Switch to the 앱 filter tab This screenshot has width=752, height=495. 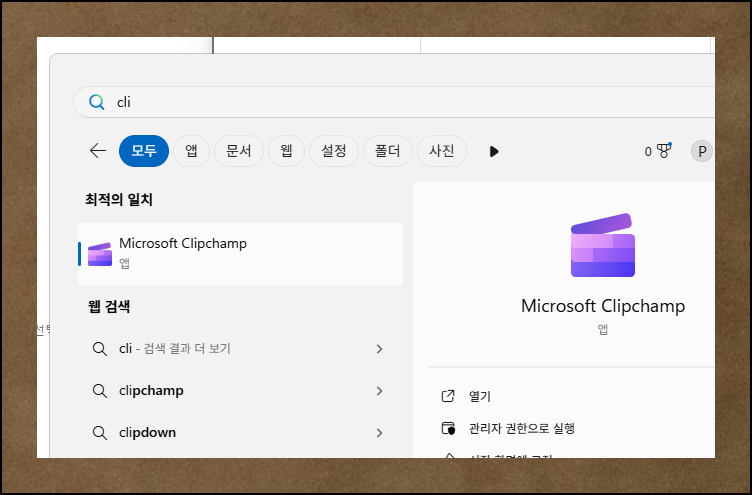tap(191, 151)
